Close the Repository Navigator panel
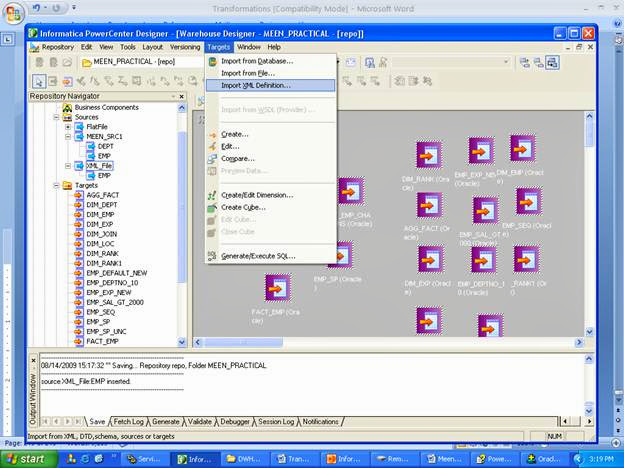The image size is (624, 468). [x=182, y=96]
